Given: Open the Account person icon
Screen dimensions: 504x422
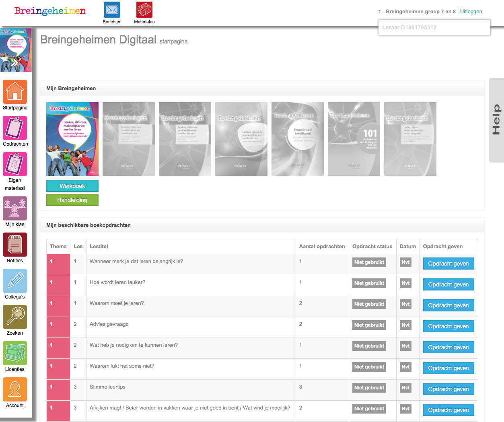Looking at the screenshot, I should tap(15, 389).
